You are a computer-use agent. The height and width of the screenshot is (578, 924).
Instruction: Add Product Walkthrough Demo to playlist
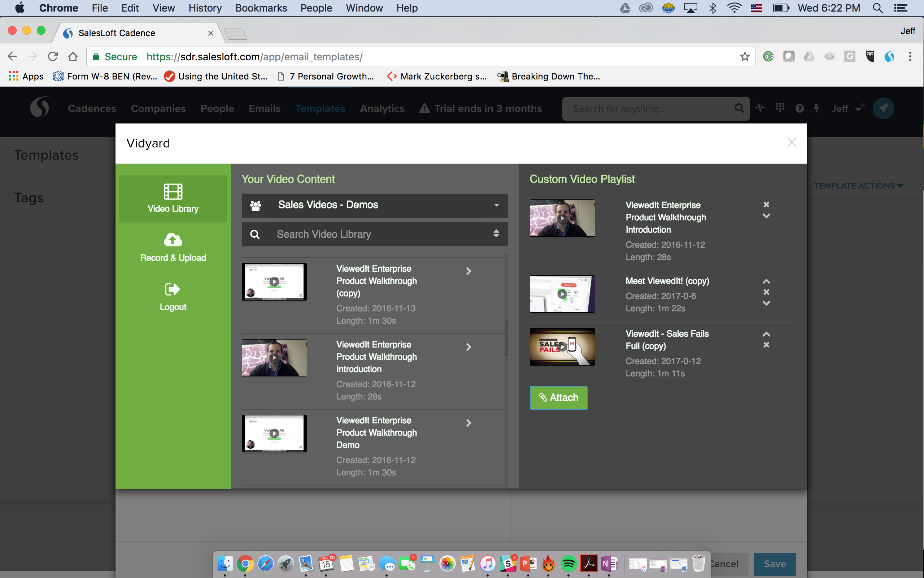click(468, 423)
